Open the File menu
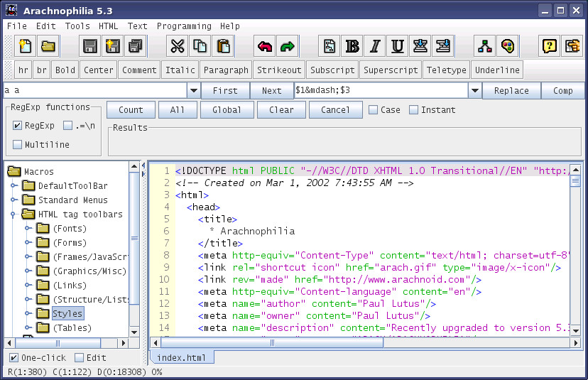 pyautogui.click(x=17, y=26)
